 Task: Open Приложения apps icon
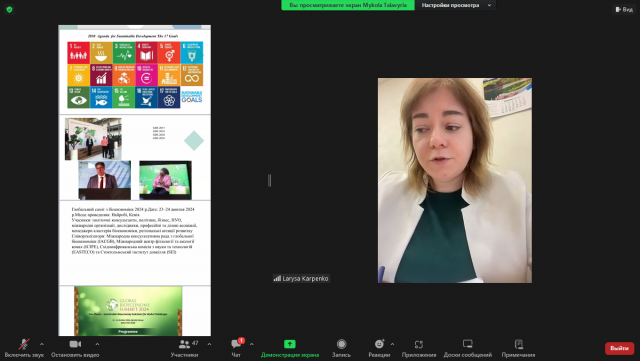click(419, 344)
